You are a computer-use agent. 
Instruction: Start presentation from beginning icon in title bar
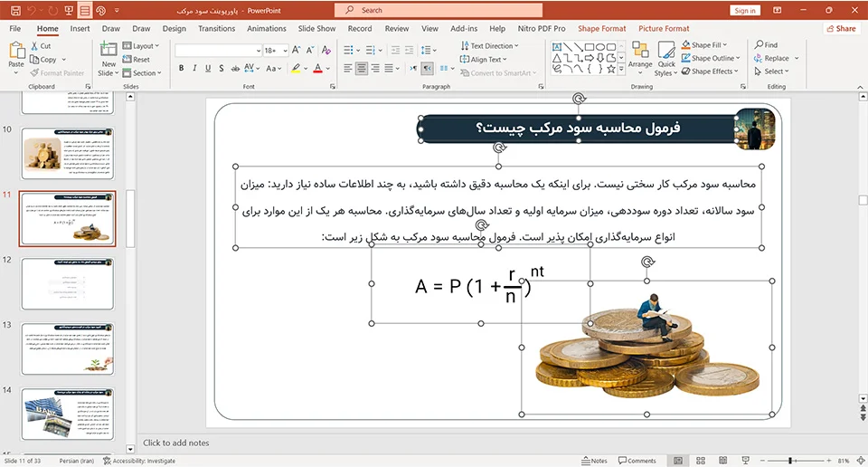pyautogui.click(x=69, y=11)
